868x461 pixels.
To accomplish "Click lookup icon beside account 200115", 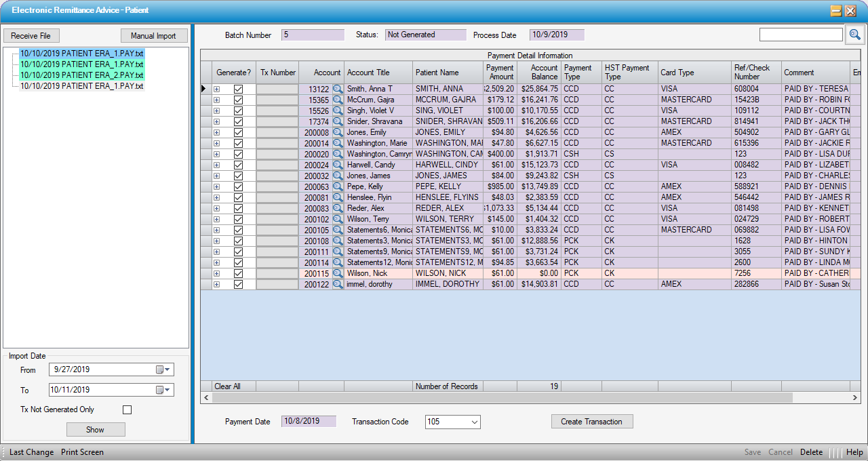I will (337, 273).
